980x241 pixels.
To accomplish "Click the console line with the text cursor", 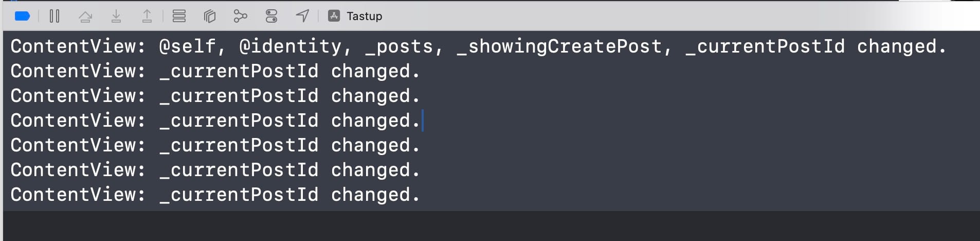I will 216,120.
